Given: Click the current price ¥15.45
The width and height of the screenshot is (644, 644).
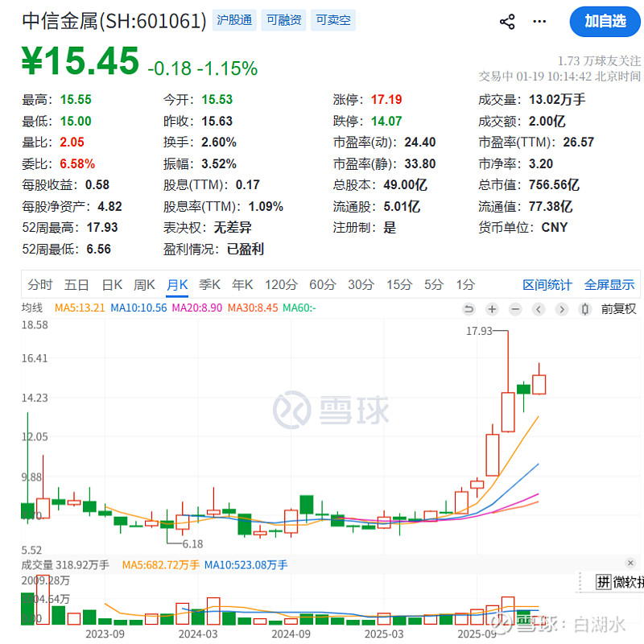Looking at the screenshot, I should pyautogui.click(x=80, y=61).
